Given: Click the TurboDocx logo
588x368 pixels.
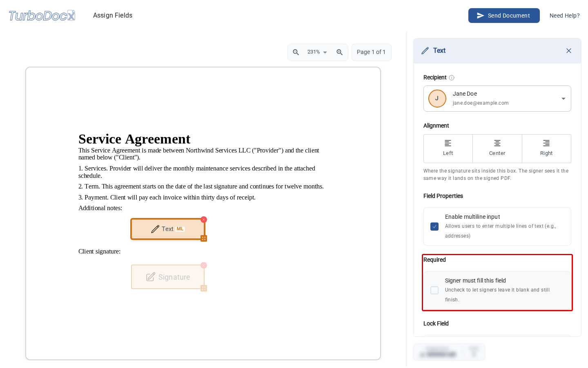Looking at the screenshot, I should click(42, 16).
